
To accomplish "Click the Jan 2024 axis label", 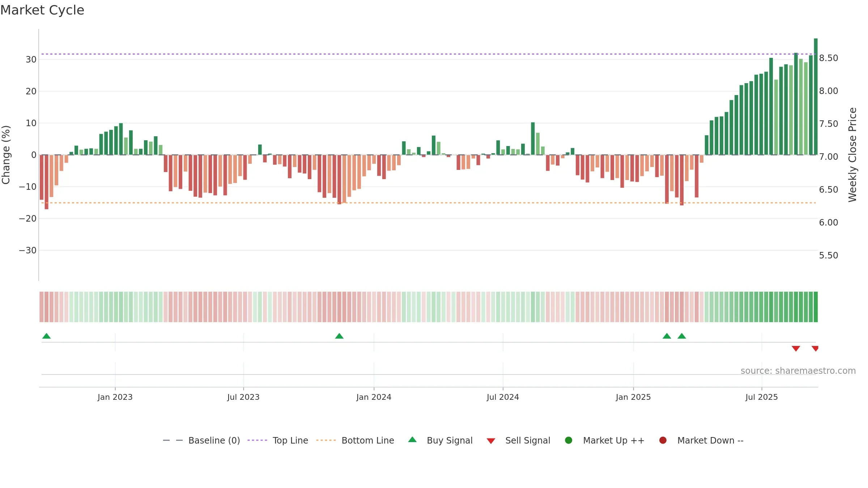I will coord(374,397).
